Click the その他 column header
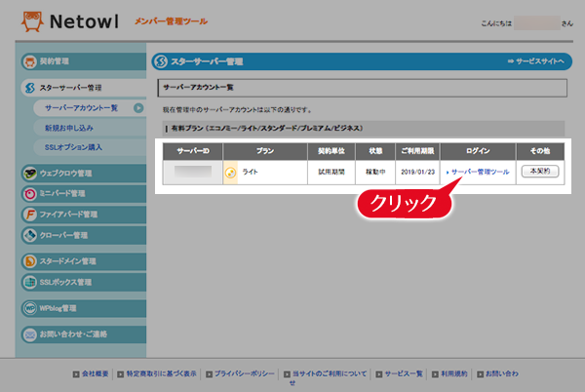Screen dimensions: 585x392 (540, 151)
